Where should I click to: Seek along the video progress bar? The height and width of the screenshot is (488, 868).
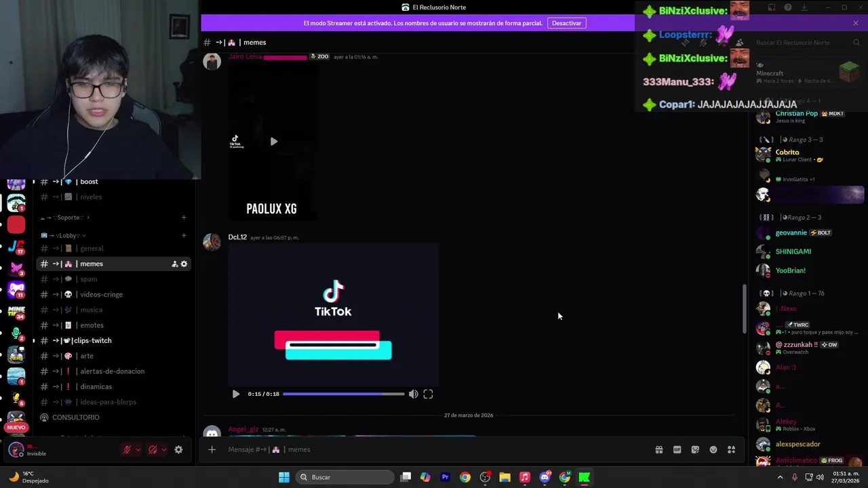pyautogui.click(x=343, y=394)
